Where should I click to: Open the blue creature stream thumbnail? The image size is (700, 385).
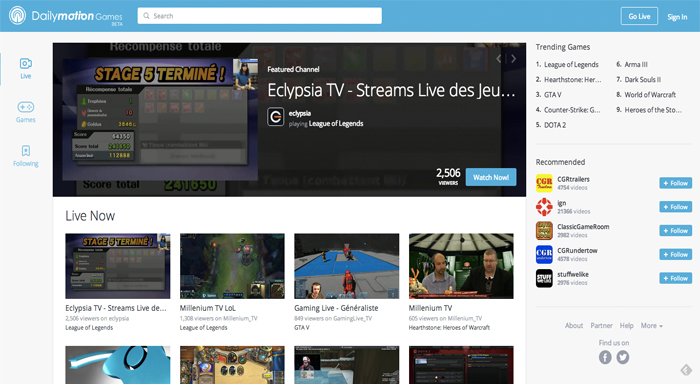[x=117, y=365]
